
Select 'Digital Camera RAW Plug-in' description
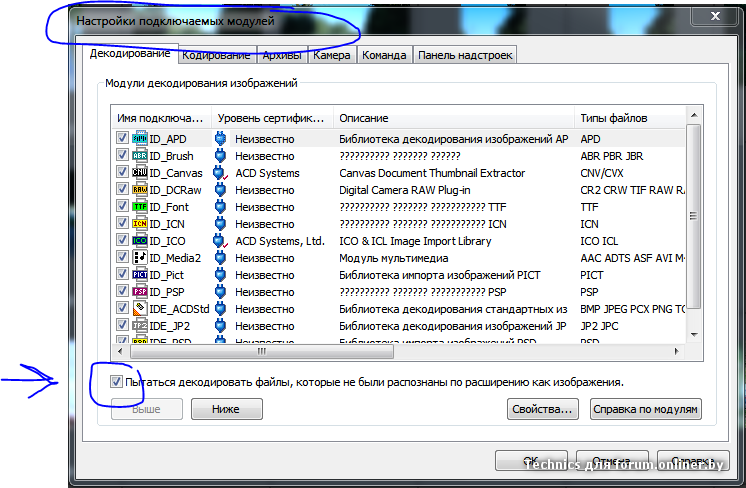(404, 190)
